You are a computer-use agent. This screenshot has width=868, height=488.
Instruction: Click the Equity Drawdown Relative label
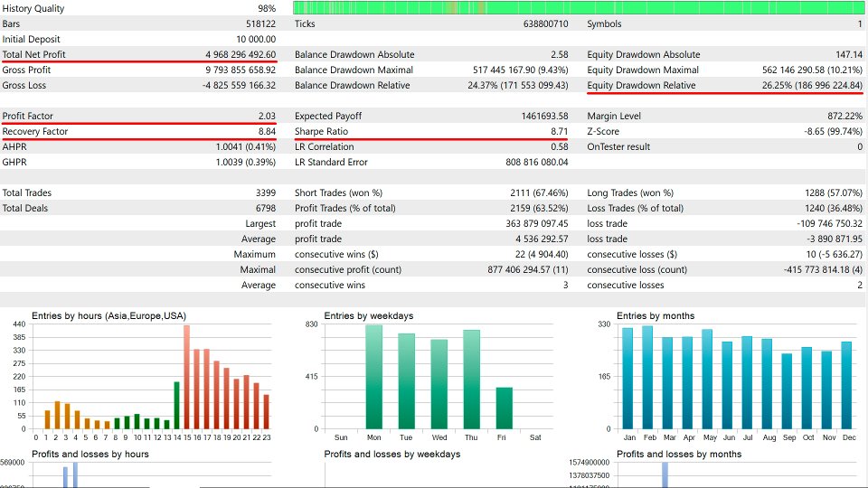click(x=641, y=85)
